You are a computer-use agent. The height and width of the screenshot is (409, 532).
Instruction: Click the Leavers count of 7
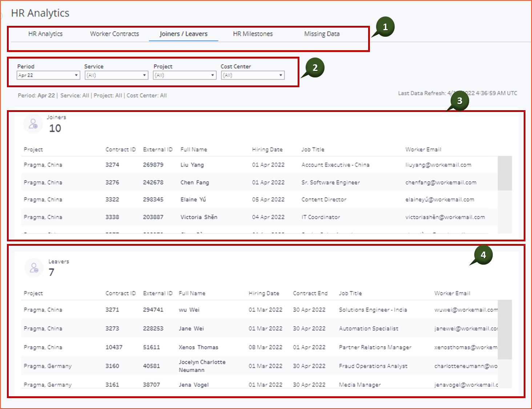pyautogui.click(x=51, y=272)
